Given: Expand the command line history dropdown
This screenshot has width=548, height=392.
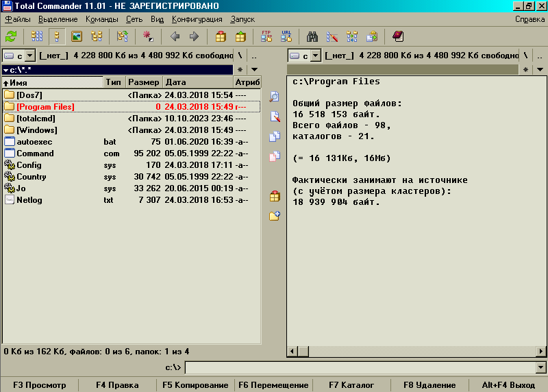Looking at the screenshot, I should pyautogui.click(x=540, y=367).
